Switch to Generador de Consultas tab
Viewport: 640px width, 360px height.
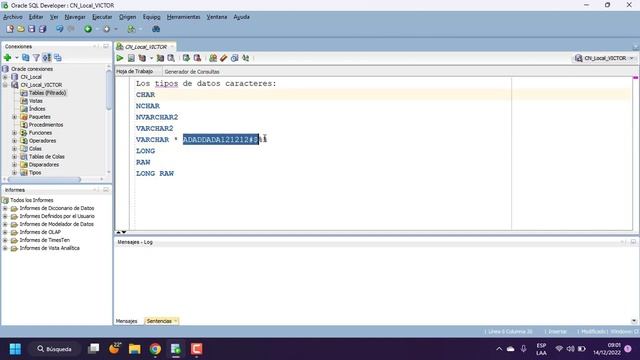tap(192, 71)
